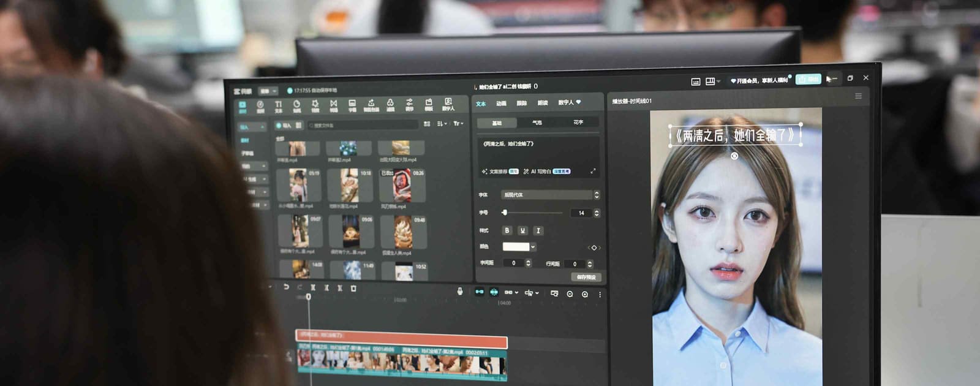The width and height of the screenshot is (980, 386).
Task: Zoom in the timeline with plus magnifier
Action: coord(585,294)
